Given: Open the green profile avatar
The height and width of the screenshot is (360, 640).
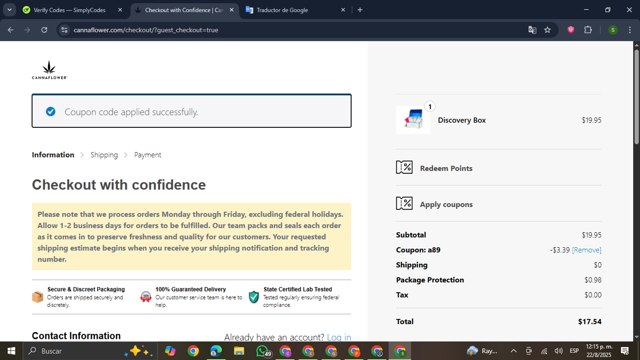Looking at the screenshot, I should click(613, 30).
